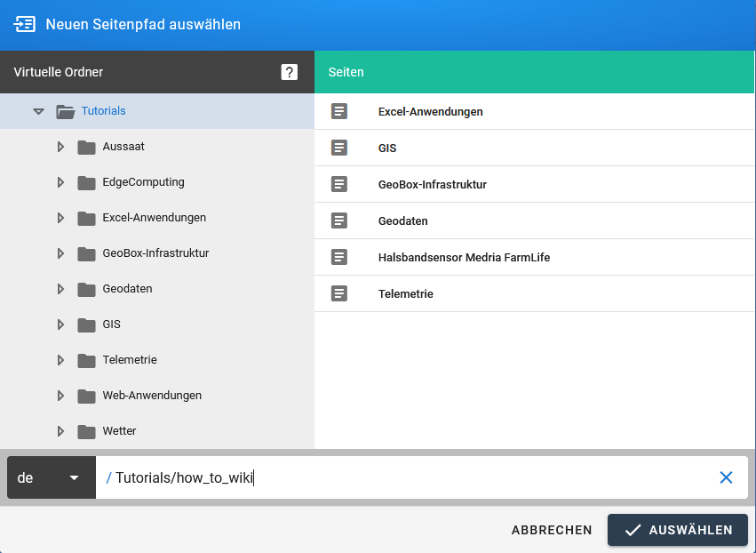Expand the Web-Anwendungen folder
Image resolution: width=756 pixels, height=553 pixels.
(x=60, y=396)
